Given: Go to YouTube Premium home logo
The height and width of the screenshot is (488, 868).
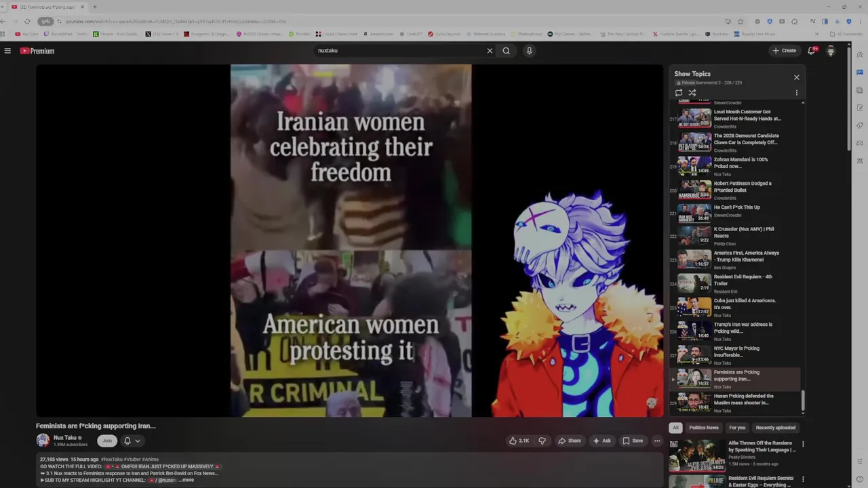Looking at the screenshot, I should [37, 51].
